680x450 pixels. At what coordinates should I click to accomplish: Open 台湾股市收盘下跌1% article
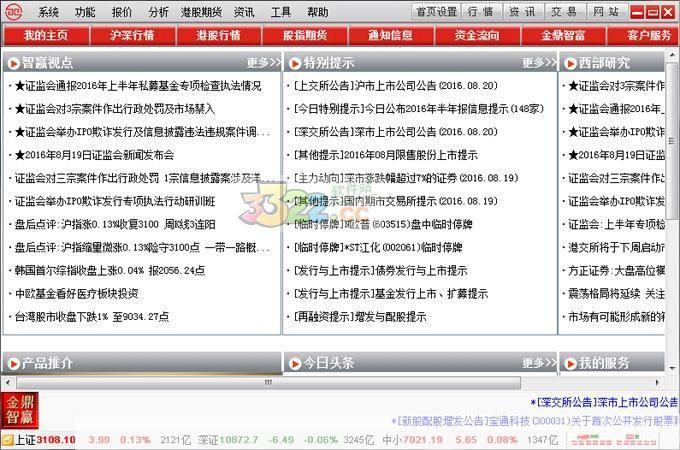point(92,316)
